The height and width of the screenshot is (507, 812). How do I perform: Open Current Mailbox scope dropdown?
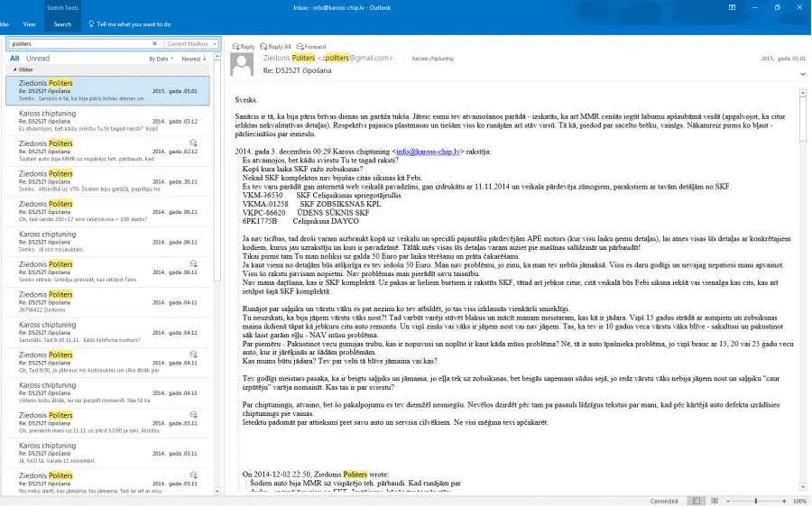(191, 44)
